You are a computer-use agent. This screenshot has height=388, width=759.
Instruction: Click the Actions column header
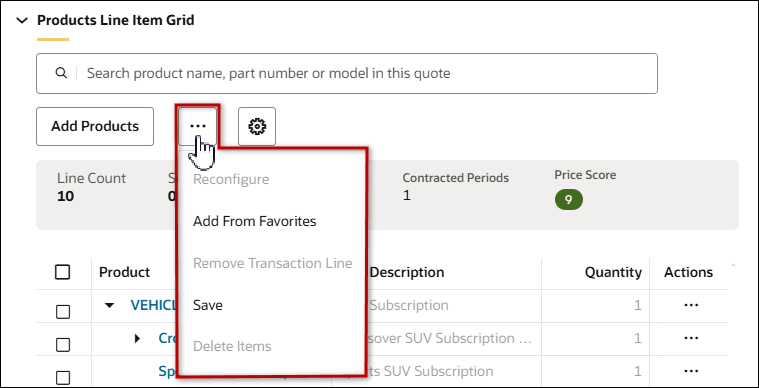pyautogui.click(x=688, y=272)
